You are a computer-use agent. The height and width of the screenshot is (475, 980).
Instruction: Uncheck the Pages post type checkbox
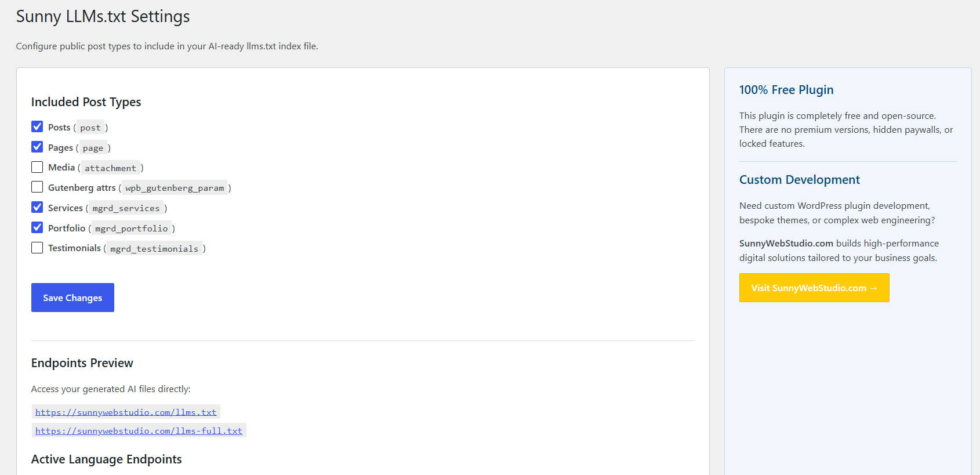[x=37, y=147]
